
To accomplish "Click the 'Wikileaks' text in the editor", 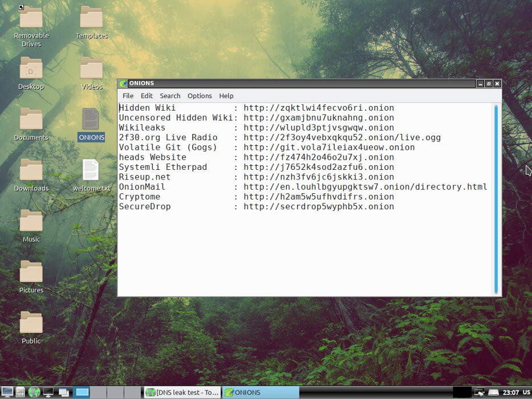I will point(142,128).
